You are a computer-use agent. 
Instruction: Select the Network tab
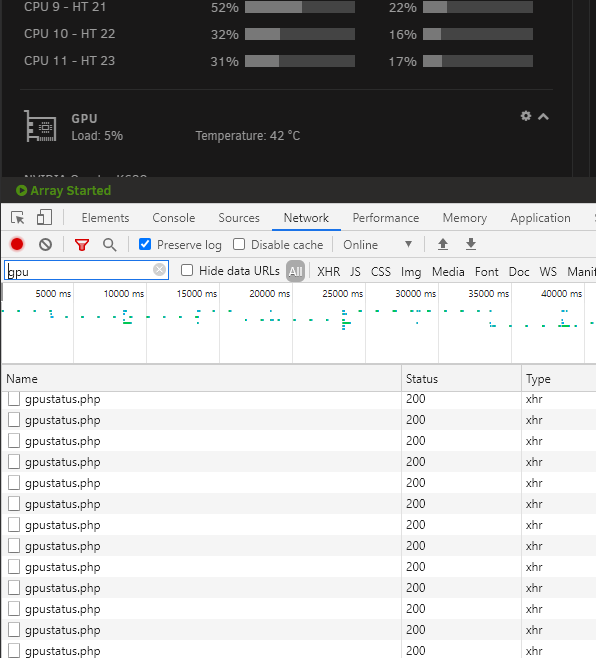coord(306,218)
